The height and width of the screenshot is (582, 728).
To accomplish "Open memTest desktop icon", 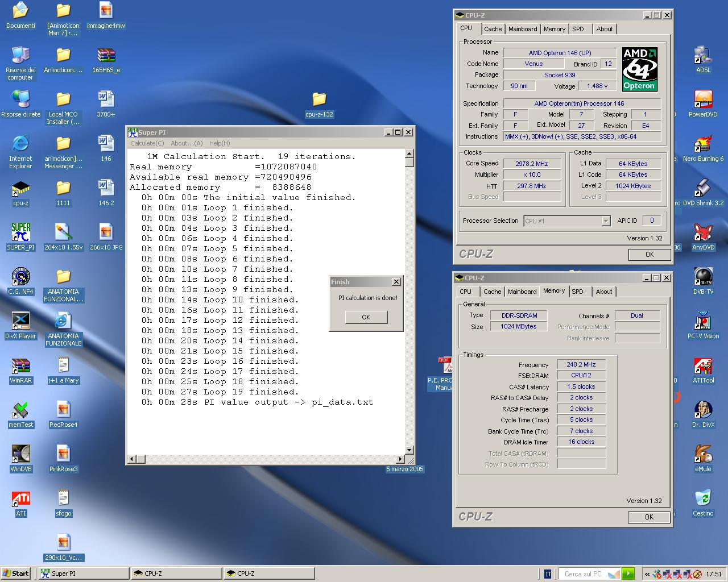I will coord(20,415).
